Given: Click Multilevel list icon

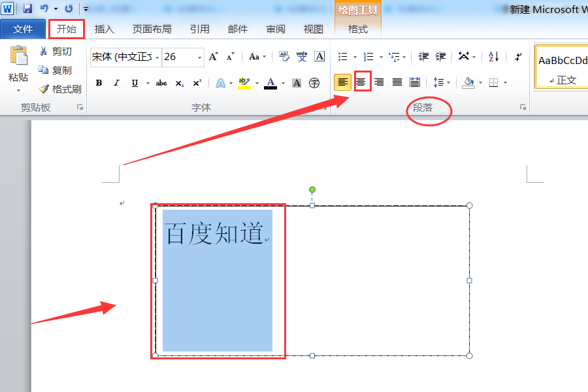Looking at the screenshot, I should [x=394, y=57].
